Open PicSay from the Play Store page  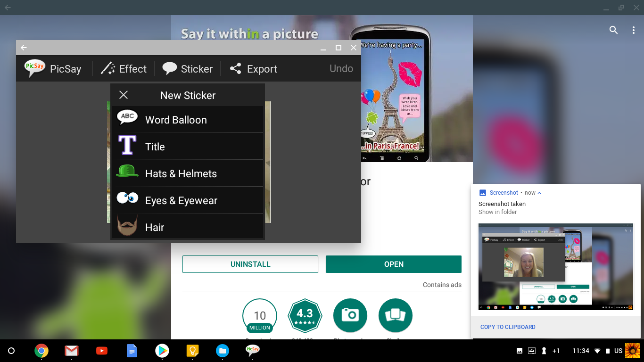coord(394,264)
